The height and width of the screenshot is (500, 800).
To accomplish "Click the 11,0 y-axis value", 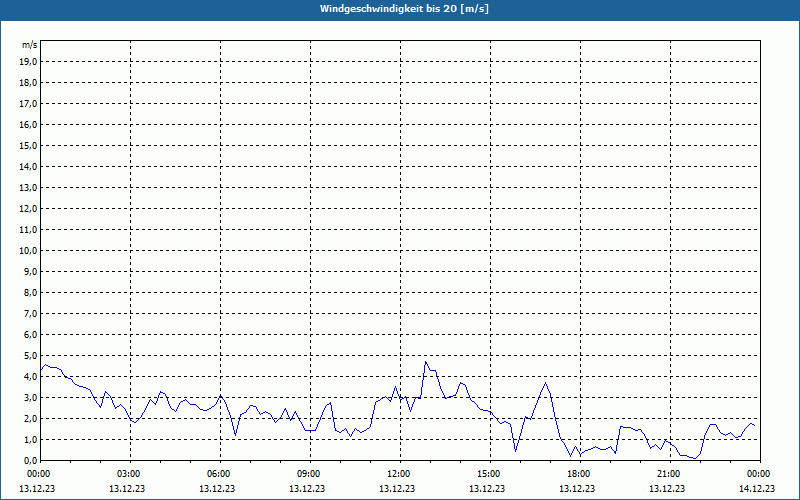I will point(28,230).
